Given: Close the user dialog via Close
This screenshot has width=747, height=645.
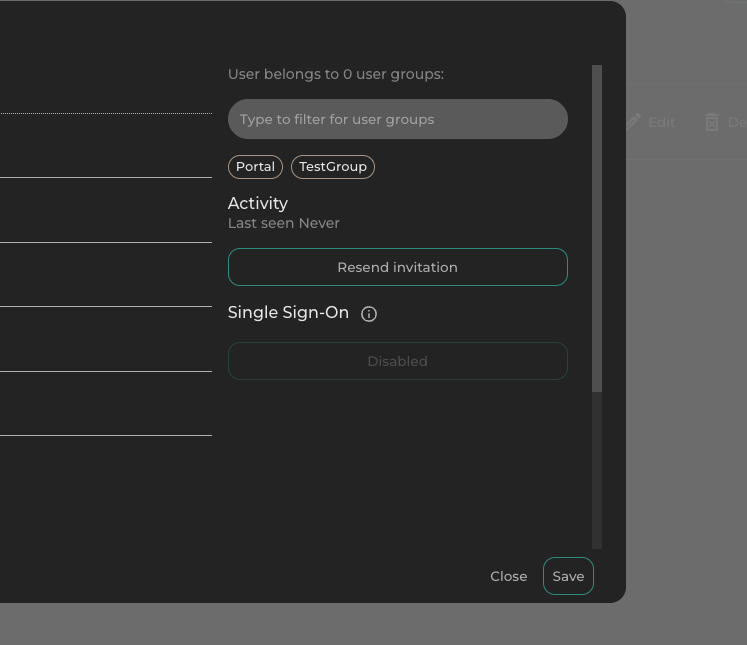Looking at the screenshot, I should pos(508,576).
